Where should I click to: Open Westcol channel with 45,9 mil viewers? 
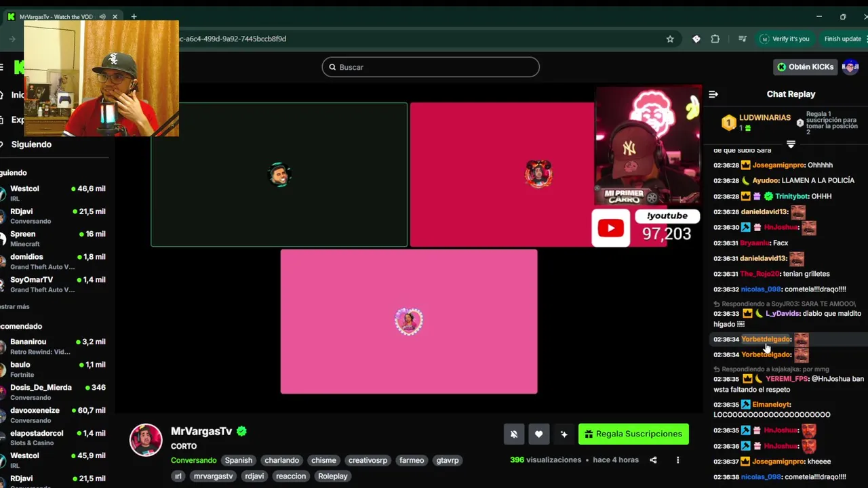click(x=54, y=460)
